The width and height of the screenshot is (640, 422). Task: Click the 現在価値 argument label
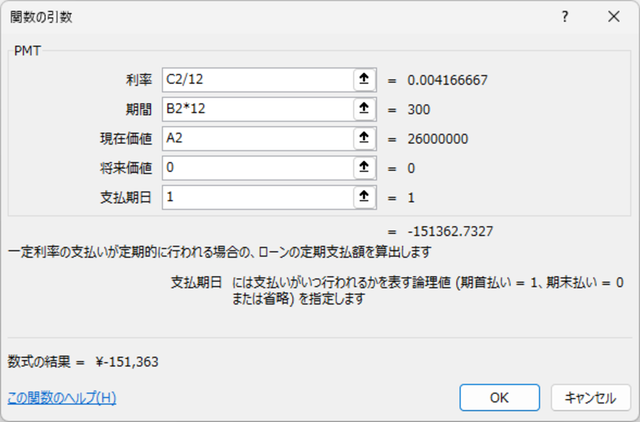coord(126,139)
